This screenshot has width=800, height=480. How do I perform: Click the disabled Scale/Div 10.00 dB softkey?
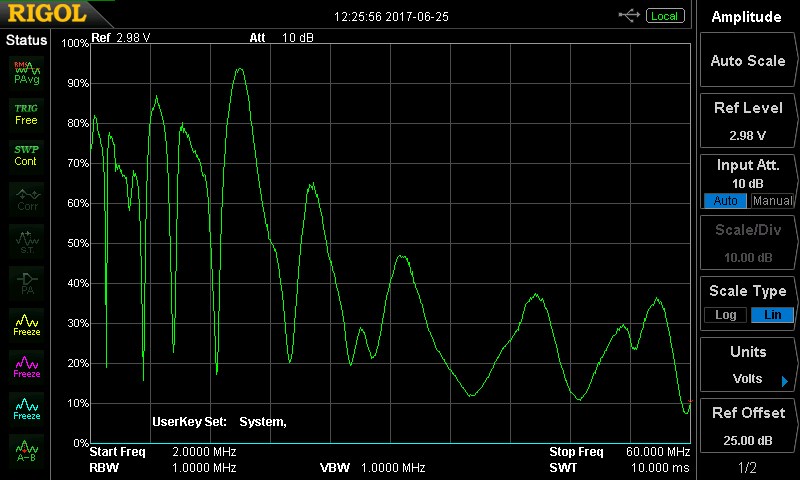(747, 243)
